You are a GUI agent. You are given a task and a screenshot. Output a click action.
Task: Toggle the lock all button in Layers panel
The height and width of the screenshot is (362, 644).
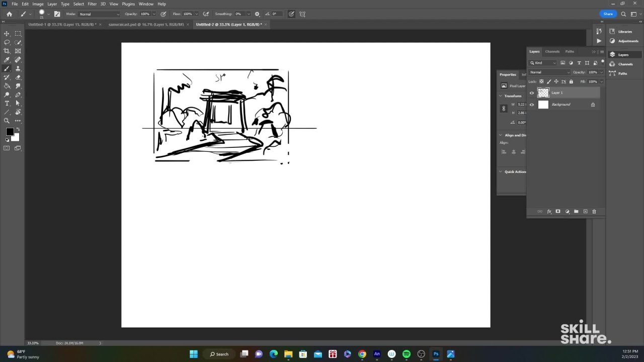click(571, 81)
